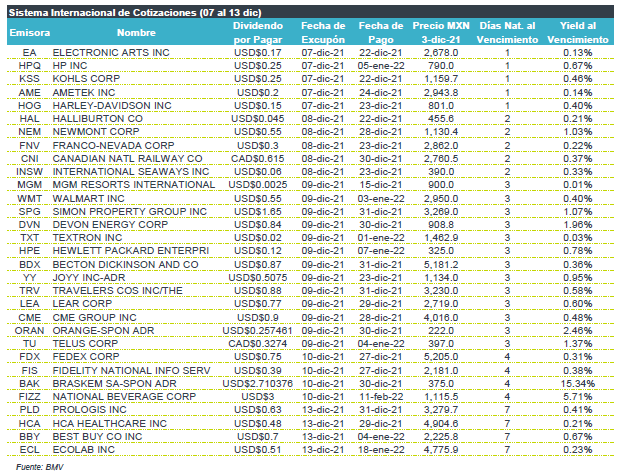Select the KOHLS CORP name cell

tap(86, 79)
